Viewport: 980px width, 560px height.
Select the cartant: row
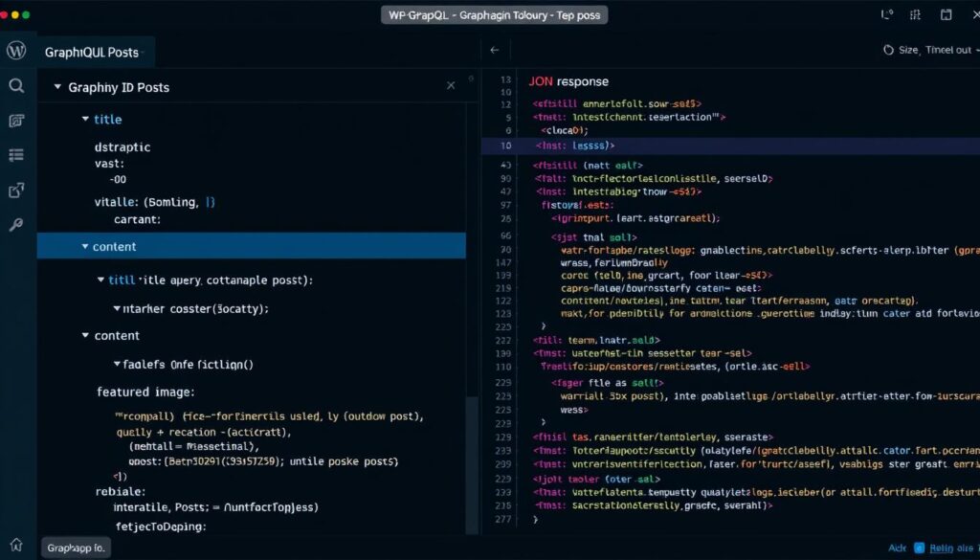tap(137, 219)
